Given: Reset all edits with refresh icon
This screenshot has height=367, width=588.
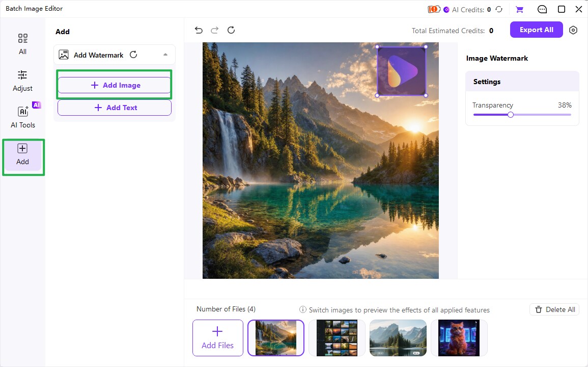Looking at the screenshot, I should pyautogui.click(x=231, y=30).
